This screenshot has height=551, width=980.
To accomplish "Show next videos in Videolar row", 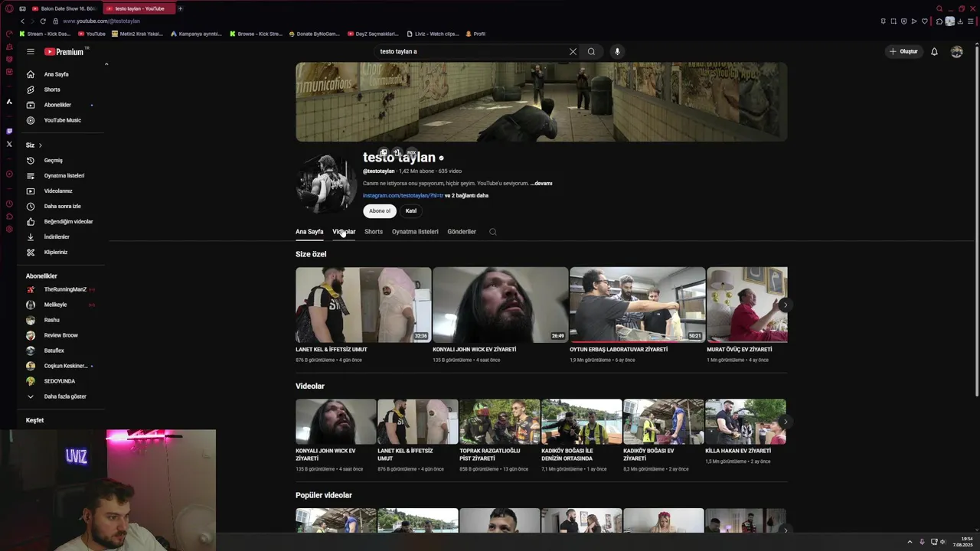I will 785,422.
